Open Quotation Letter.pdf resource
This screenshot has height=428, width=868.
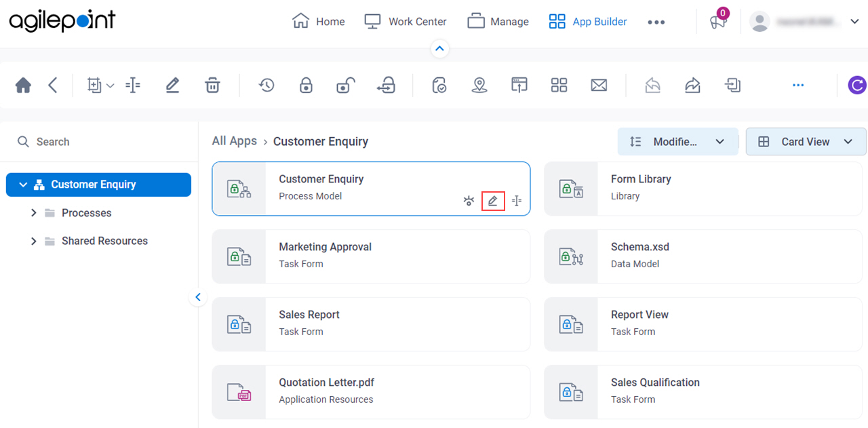pos(371,392)
